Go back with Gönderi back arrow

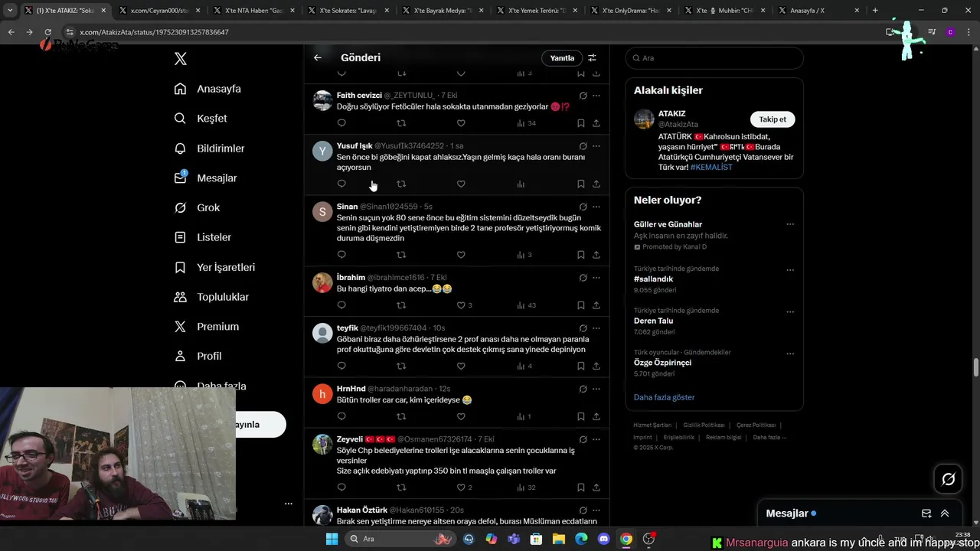(x=318, y=57)
